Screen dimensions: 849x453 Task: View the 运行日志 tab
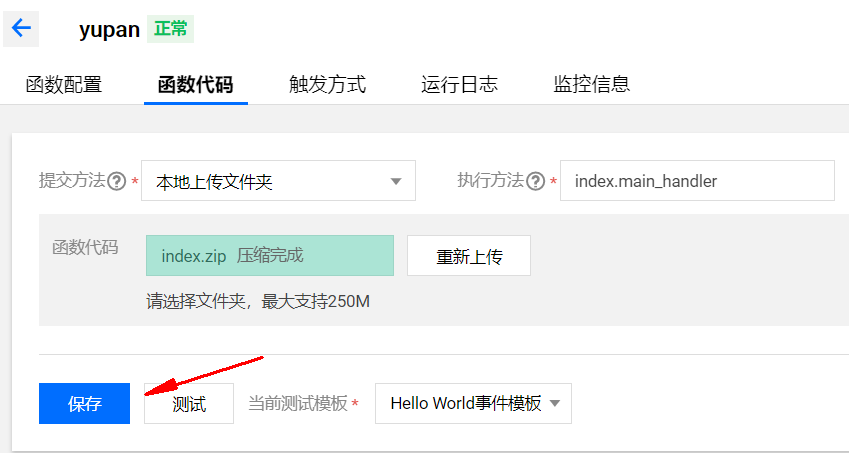459,85
